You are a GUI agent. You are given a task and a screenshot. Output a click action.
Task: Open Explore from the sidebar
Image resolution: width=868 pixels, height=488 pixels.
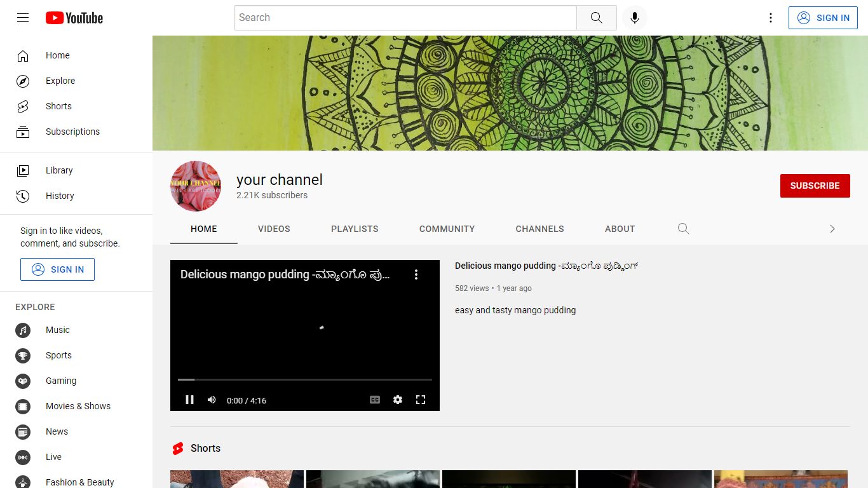coord(76,81)
